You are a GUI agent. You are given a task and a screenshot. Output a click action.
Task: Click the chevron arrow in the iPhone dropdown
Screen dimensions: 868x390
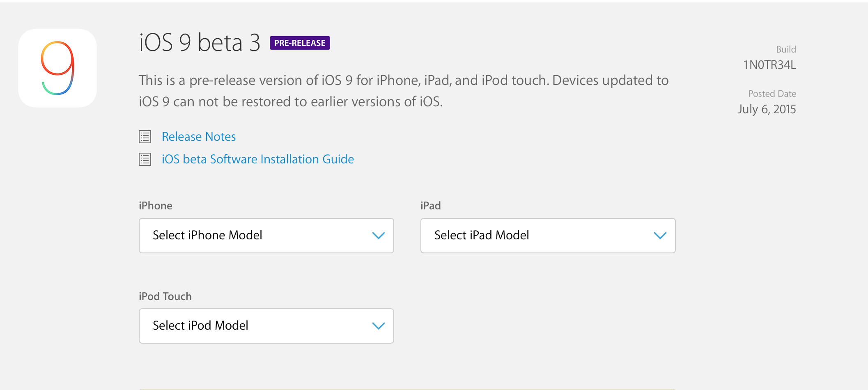(x=378, y=236)
